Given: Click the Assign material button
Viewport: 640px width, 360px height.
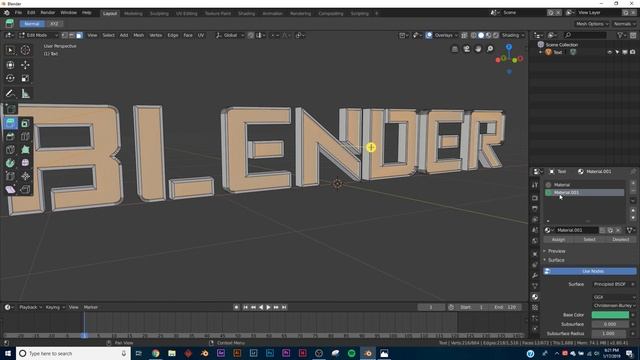Looking at the screenshot, I should [x=558, y=240].
